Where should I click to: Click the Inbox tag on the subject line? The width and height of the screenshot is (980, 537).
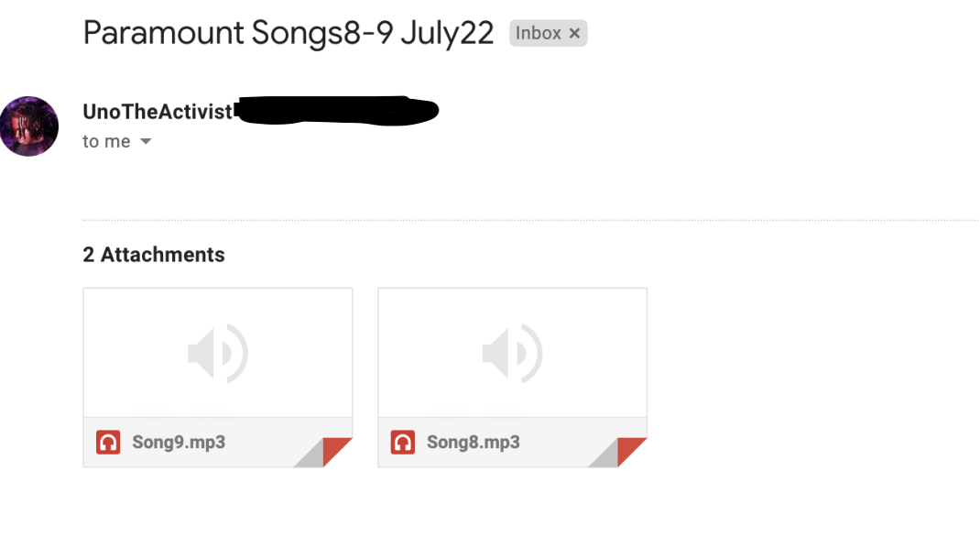540,33
